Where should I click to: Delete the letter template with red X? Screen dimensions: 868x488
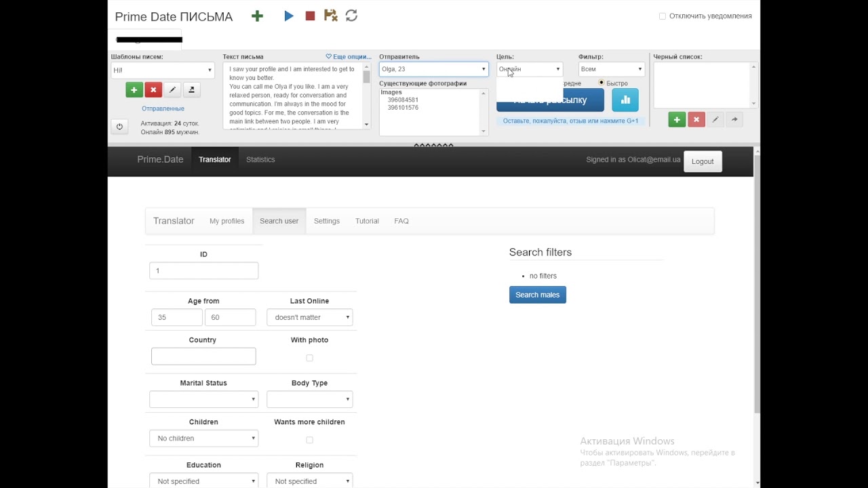click(x=153, y=89)
